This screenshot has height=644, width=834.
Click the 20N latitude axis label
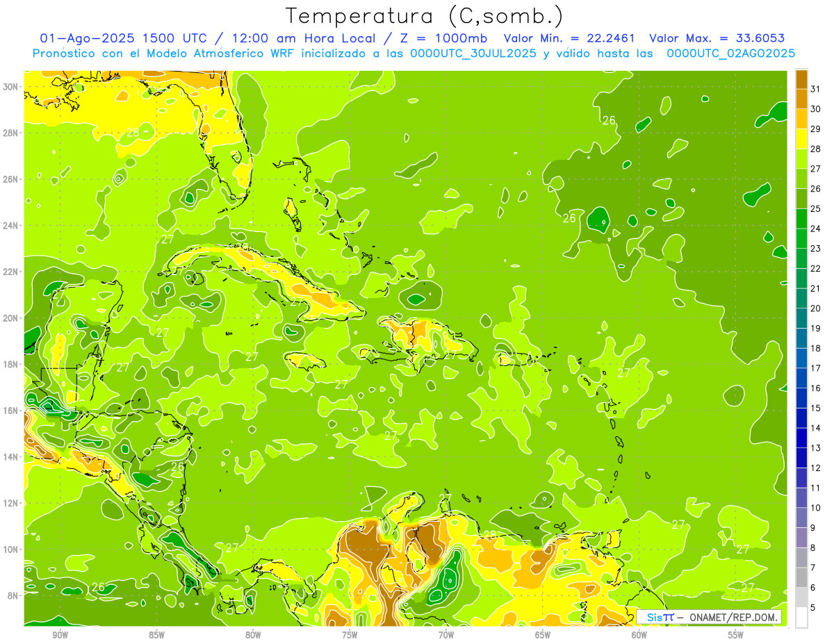click(x=10, y=317)
